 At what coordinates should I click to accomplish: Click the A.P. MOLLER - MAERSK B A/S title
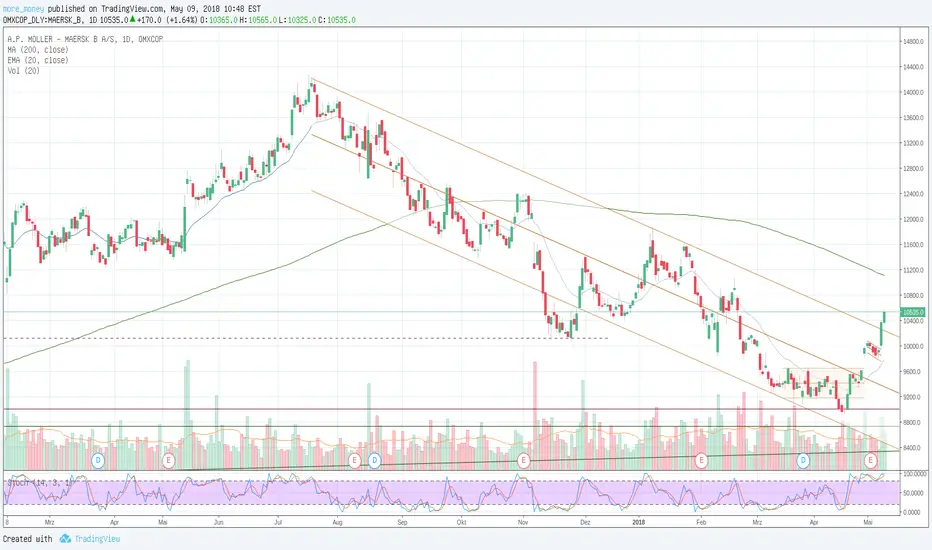85,39
